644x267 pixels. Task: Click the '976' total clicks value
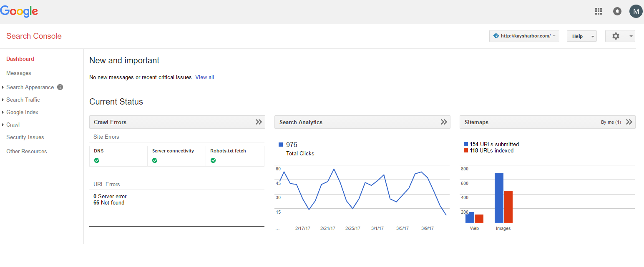coord(292,145)
